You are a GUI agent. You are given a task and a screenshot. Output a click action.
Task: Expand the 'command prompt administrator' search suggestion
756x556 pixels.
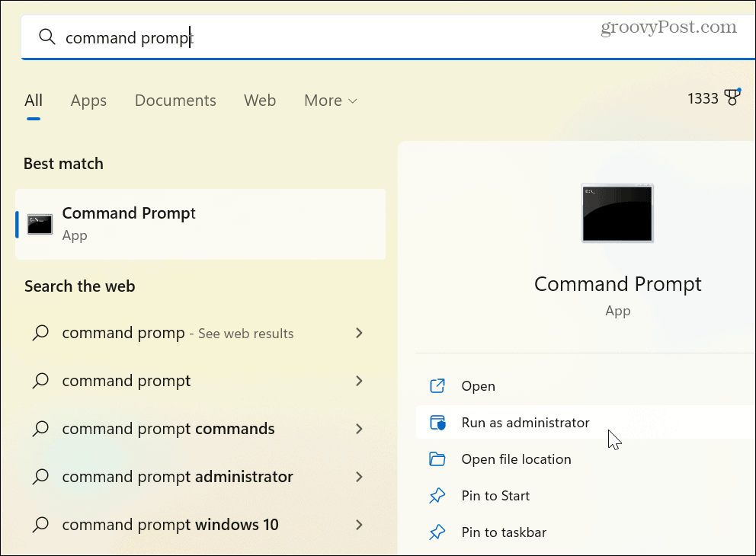pos(359,477)
